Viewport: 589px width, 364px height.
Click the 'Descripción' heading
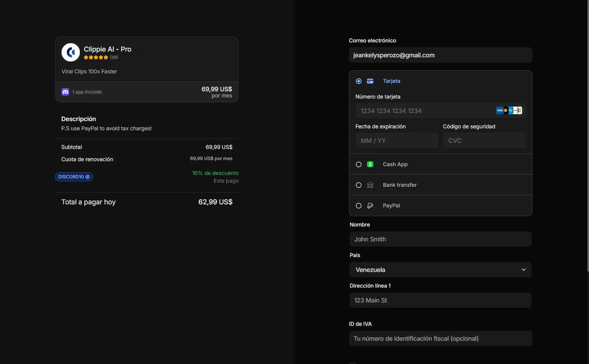(x=78, y=119)
